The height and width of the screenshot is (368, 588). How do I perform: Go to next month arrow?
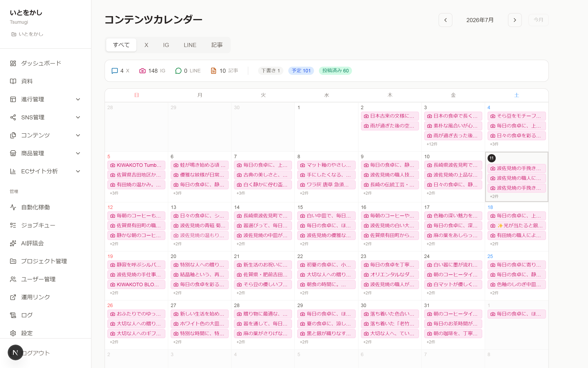pyautogui.click(x=515, y=20)
